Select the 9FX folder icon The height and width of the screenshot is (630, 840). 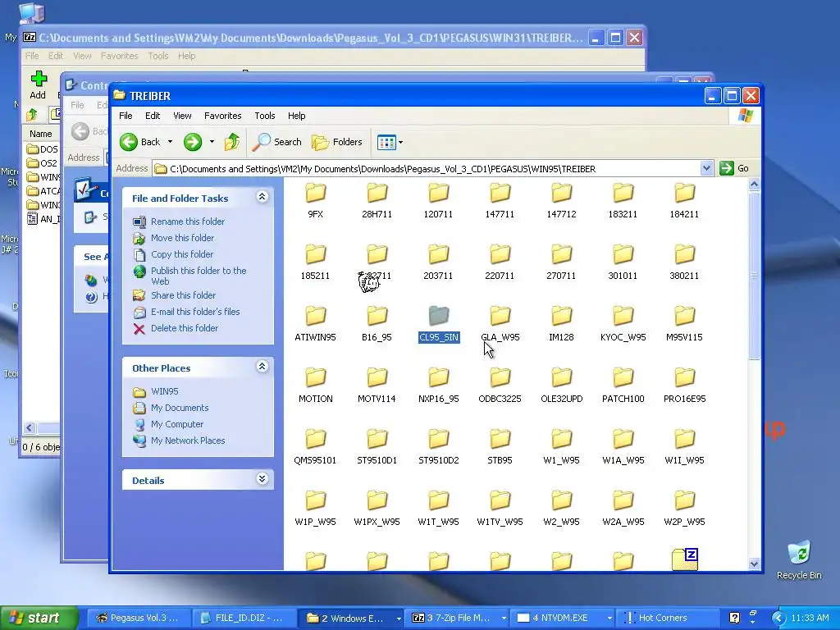(x=316, y=193)
